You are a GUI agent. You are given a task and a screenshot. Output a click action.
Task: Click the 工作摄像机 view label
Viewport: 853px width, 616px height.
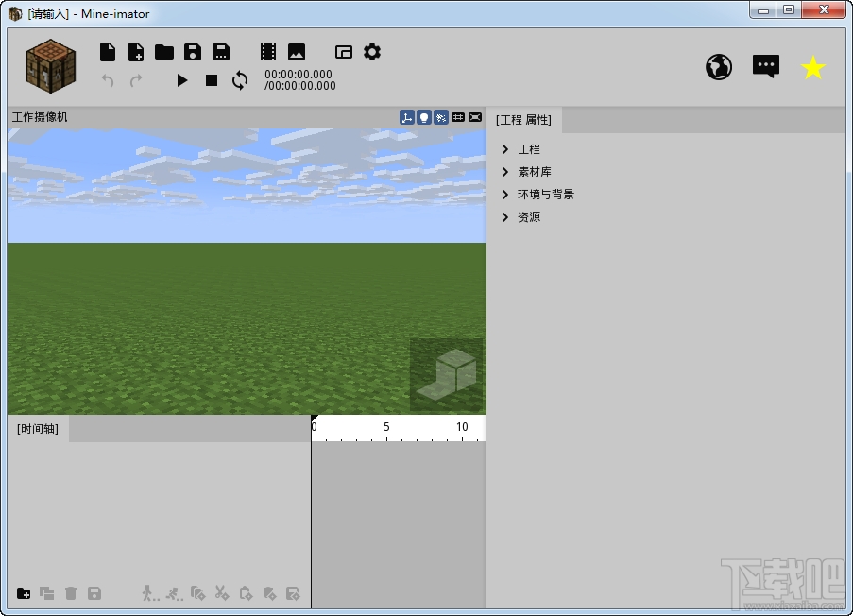tap(40, 117)
